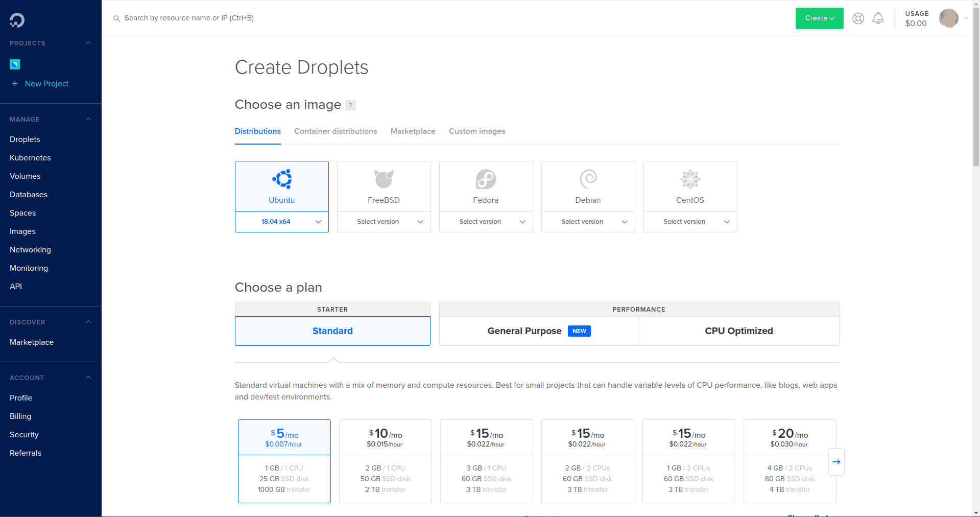
Task: Open Spaces in the sidebar
Action: point(23,213)
